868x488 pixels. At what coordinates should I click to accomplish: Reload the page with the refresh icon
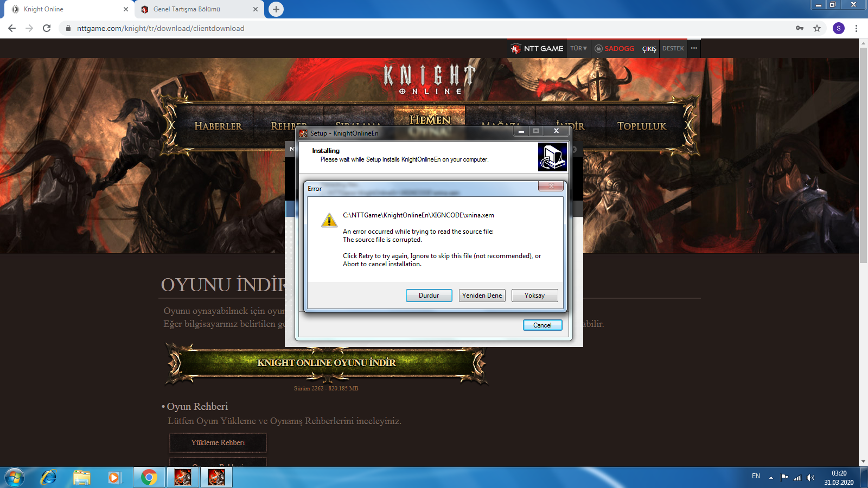coord(47,28)
